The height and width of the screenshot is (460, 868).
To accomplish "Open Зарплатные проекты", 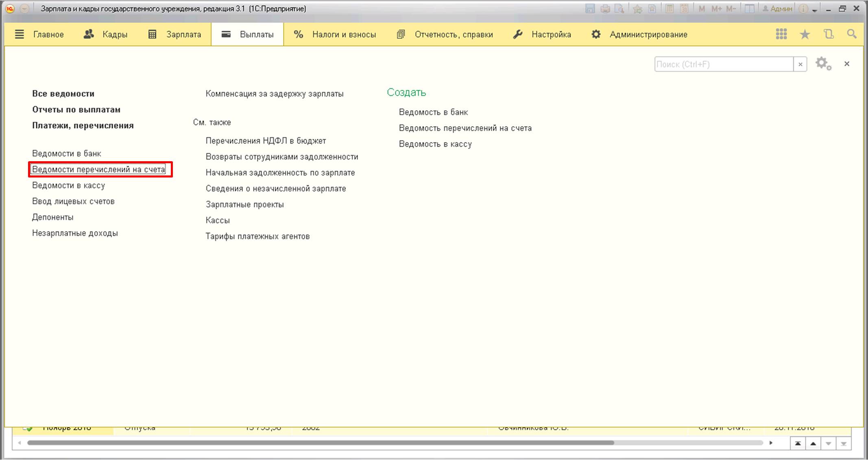I will click(x=245, y=204).
